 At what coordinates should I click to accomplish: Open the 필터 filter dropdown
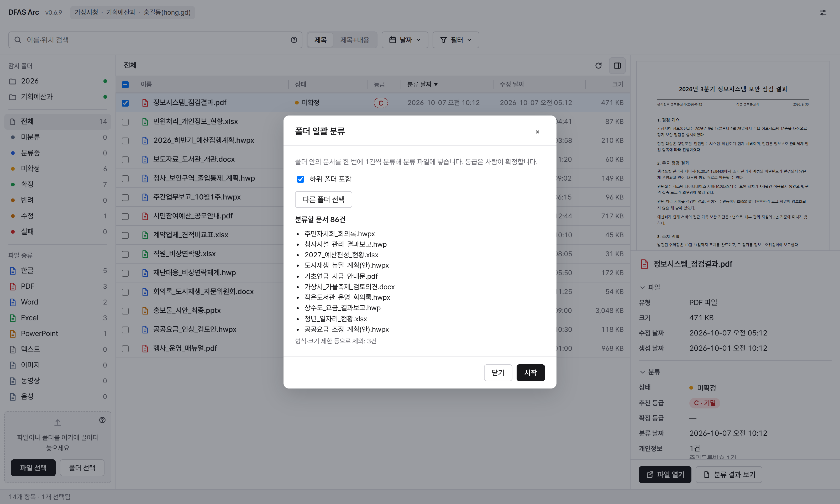[x=456, y=40]
